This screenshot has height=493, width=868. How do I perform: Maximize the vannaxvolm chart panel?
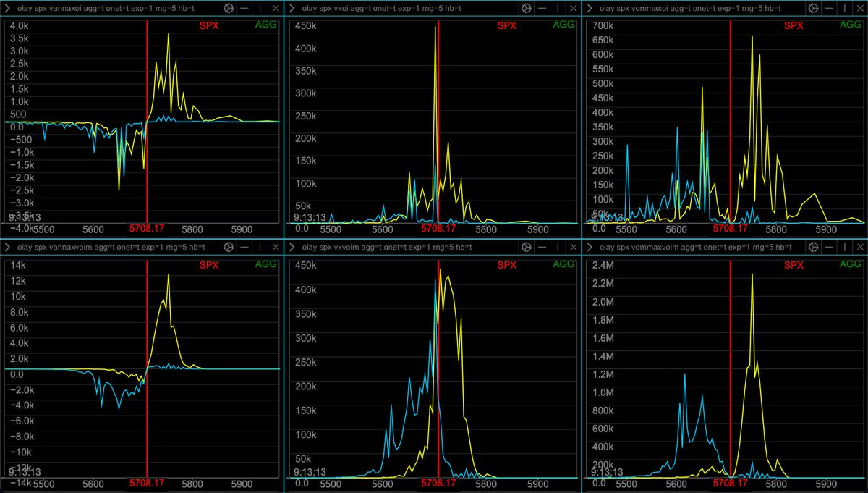coord(260,247)
